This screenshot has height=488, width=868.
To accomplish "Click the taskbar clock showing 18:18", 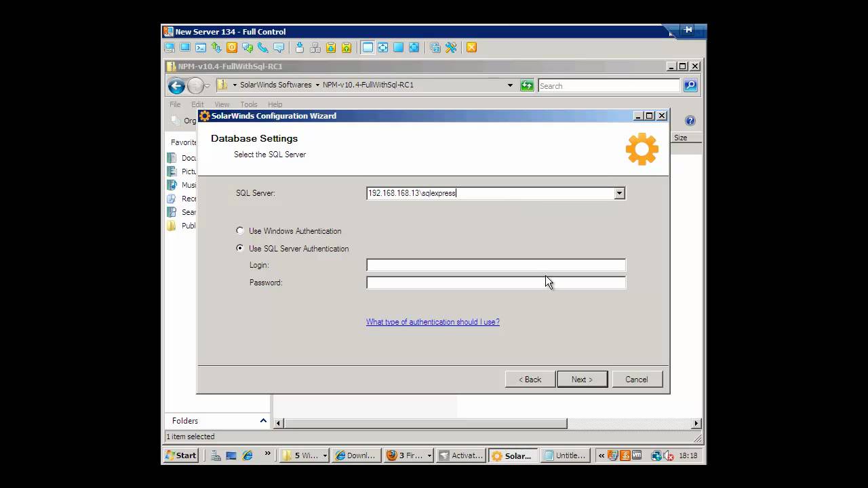I will pos(688,455).
